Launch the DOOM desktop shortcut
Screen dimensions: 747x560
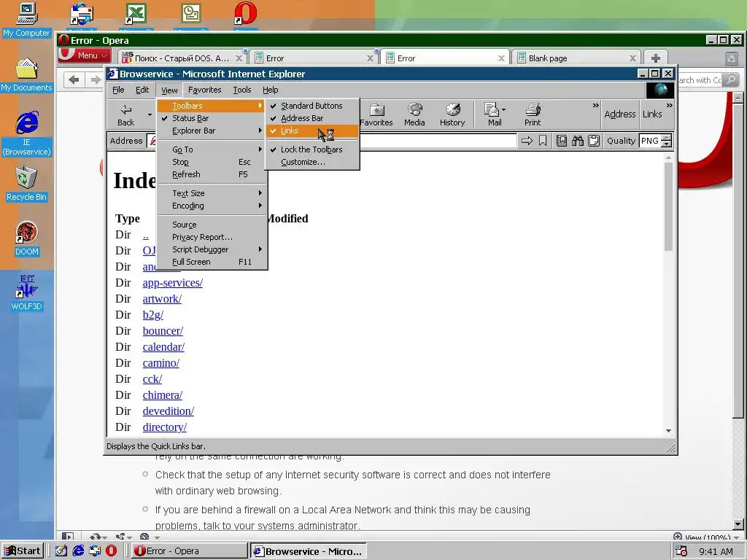click(x=27, y=239)
